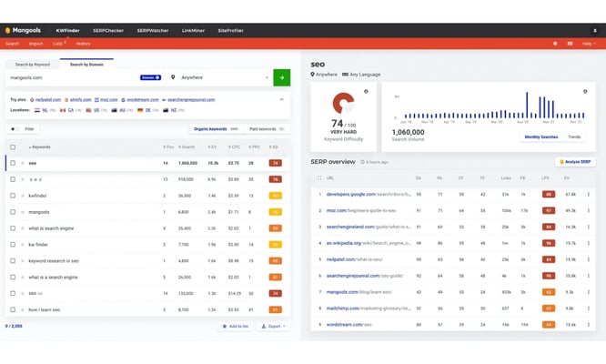Screen dimensions: 606x364
Task: Tick select-all checkbox in Keywords header
Action: (x=13, y=147)
